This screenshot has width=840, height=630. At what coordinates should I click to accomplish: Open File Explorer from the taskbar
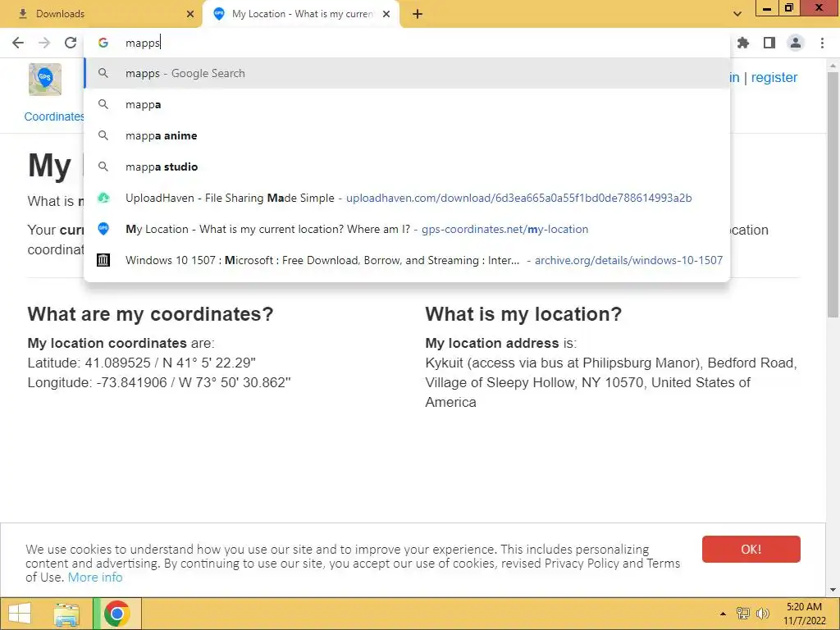click(x=66, y=614)
